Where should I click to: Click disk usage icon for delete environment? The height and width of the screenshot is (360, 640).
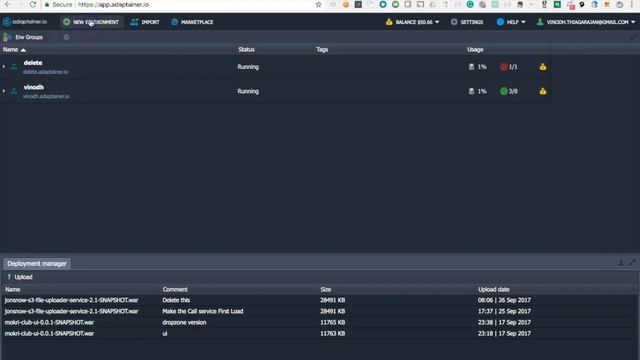pyautogui.click(x=471, y=67)
